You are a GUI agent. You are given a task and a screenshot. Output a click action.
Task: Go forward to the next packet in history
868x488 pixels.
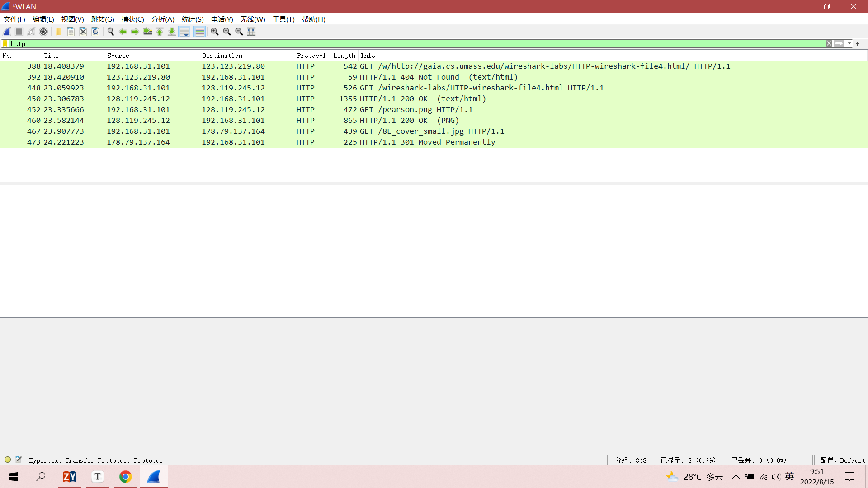click(x=135, y=32)
